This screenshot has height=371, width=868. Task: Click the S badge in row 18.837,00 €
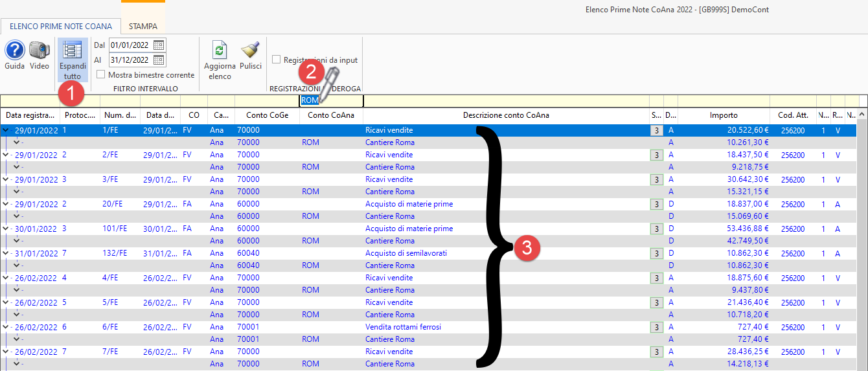(x=656, y=204)
